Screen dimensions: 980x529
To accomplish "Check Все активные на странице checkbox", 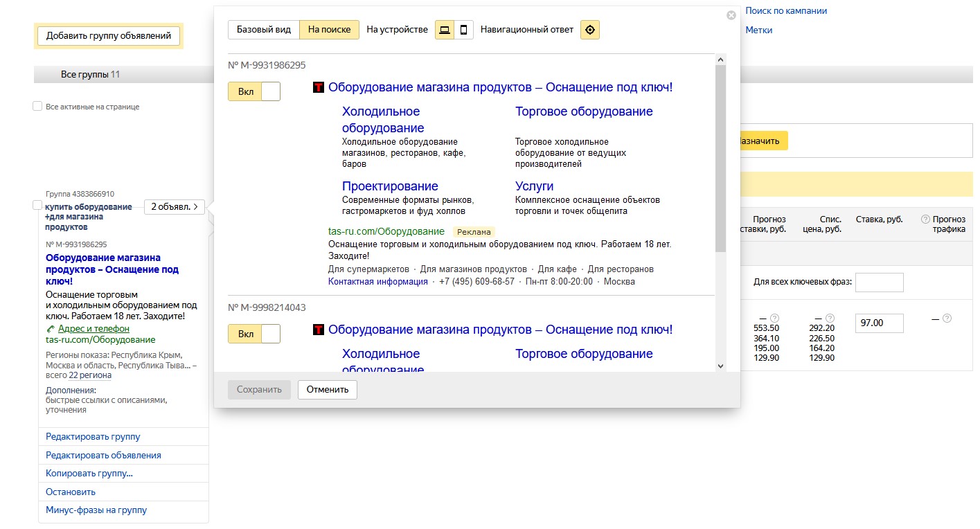I will pyautogui.click(x=37, y=107).
